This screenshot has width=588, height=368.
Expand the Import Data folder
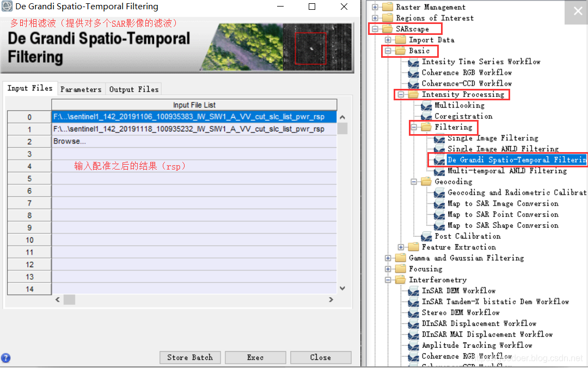coord(388,40)
